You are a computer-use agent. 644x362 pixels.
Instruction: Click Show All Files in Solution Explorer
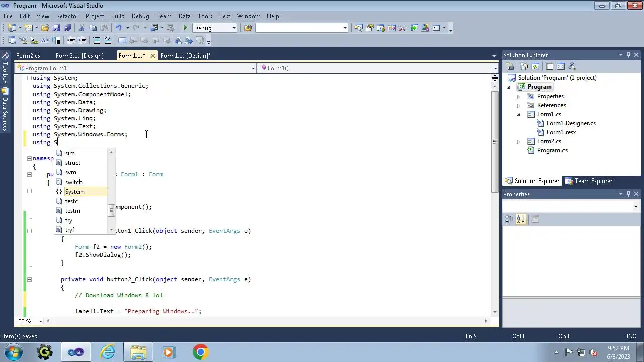coord(524,66)
